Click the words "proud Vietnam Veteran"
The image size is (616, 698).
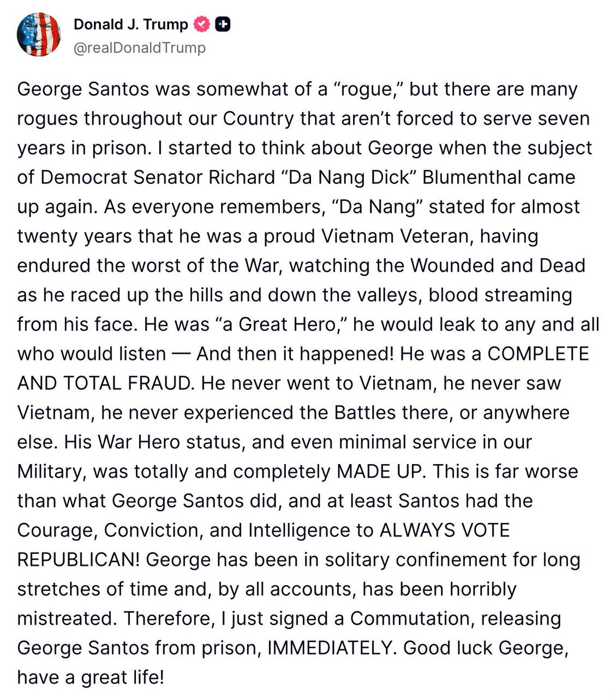pos(361,236)
